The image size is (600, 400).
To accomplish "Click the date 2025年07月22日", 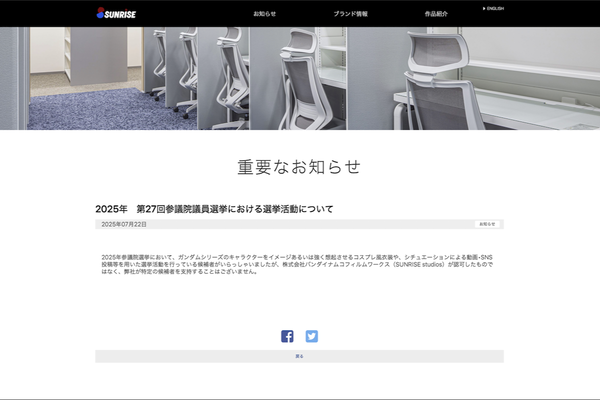I will (x=124, y=224).
